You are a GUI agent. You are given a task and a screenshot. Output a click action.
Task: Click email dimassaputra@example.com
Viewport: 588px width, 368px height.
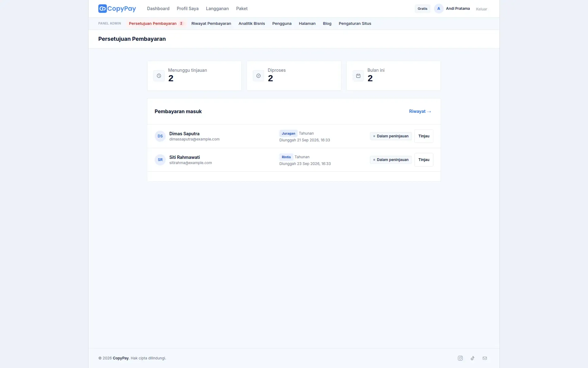pos(194,139)
